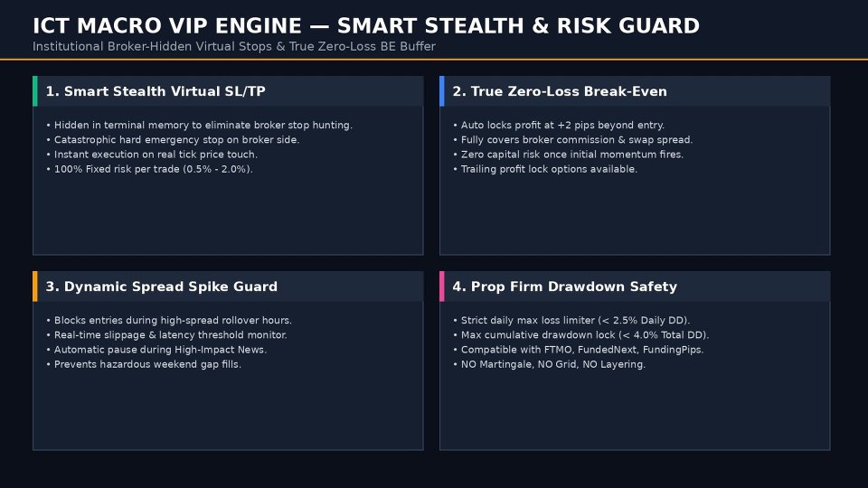
Task: Select the Institutional Broker-Hidden Virtual Stops subtitle
Action: [233, 46]
